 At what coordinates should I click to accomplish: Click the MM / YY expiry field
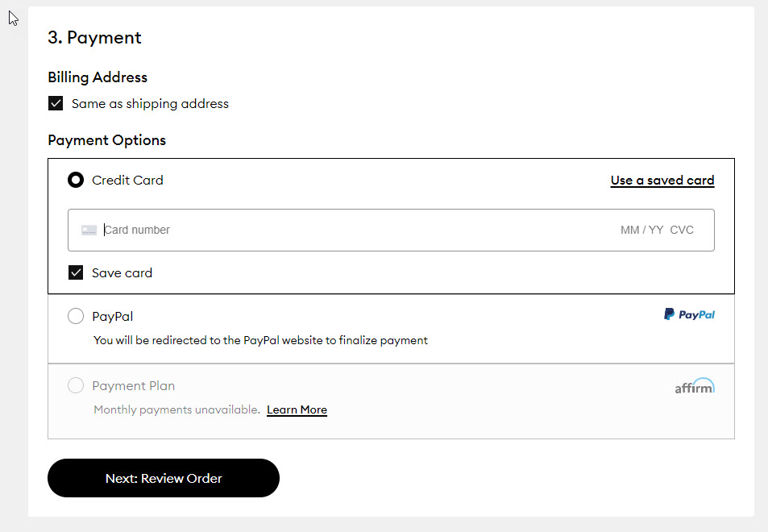point(641,230)
